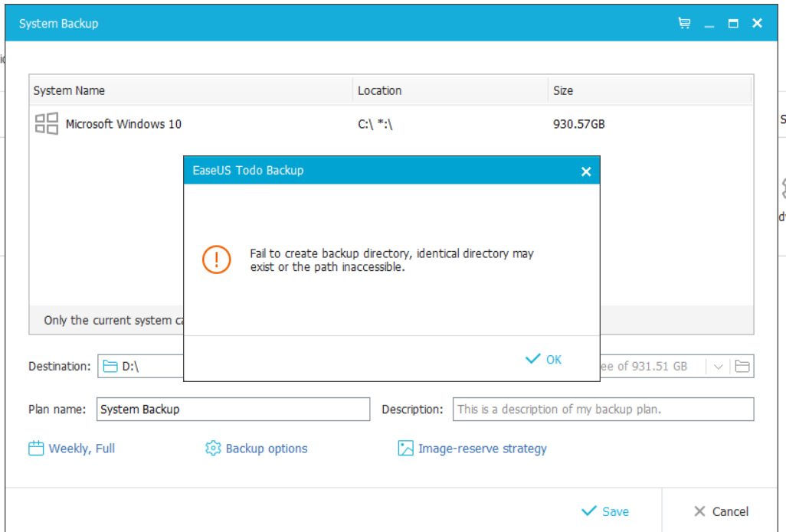Cancel the System Backup window
786x532 pixels.
(x=721, y=511)
